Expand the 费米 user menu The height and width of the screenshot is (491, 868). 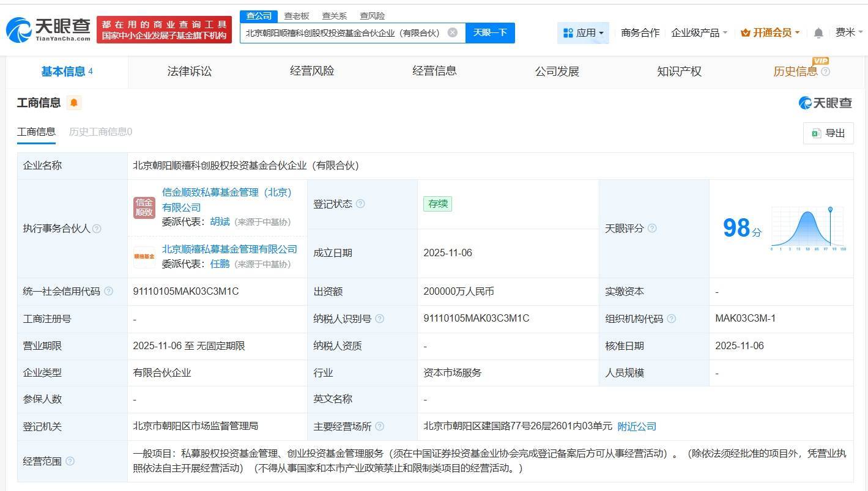click(849, 32)
